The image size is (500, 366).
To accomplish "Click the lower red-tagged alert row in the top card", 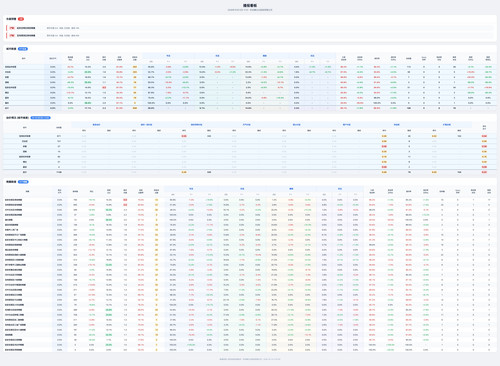I will (x=250, y=35).
